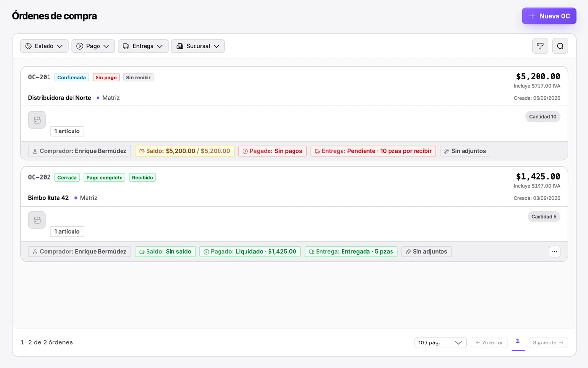Click the Sin pago badge
The image size is (588, 368).
coord(106,77)
